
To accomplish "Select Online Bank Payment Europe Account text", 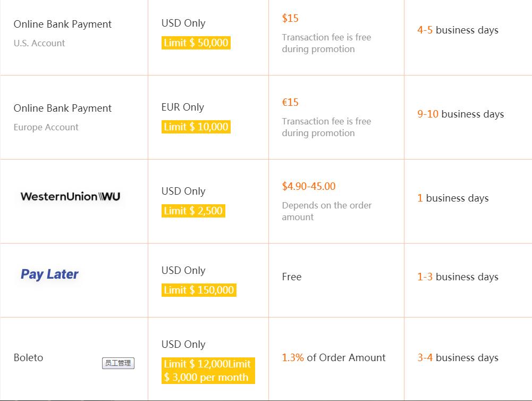I will (62, 108).
